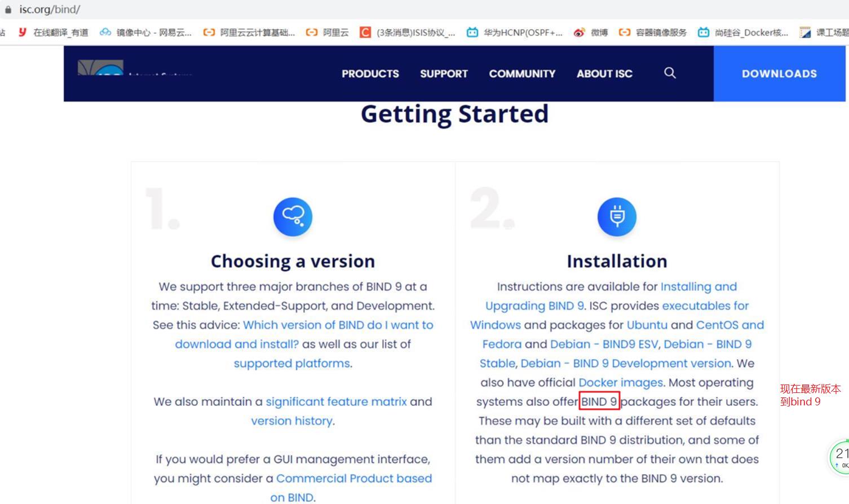Click the green circular speed widget showing 21
Image resolution: width=849 pixels, height=504 pixels.
[839, 457]
